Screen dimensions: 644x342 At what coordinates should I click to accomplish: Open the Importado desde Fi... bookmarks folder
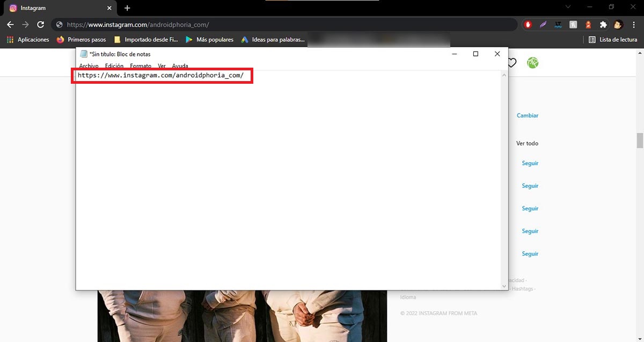(146, 40)
